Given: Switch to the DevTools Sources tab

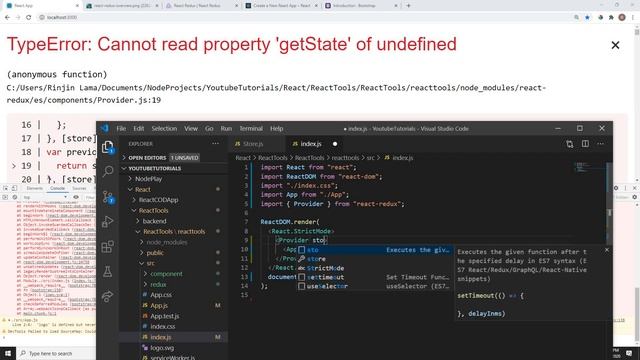Looking at the screenshot, I should [x=79, y=188].
